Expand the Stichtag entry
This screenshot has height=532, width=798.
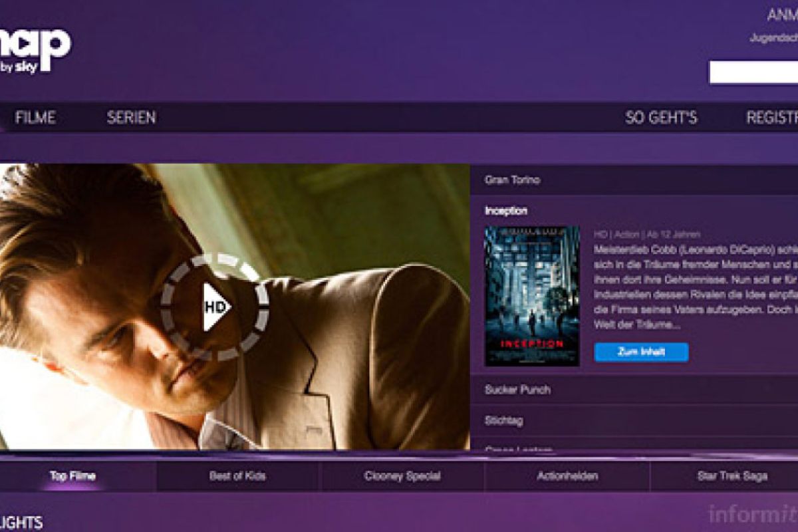[x=504, y=421]
